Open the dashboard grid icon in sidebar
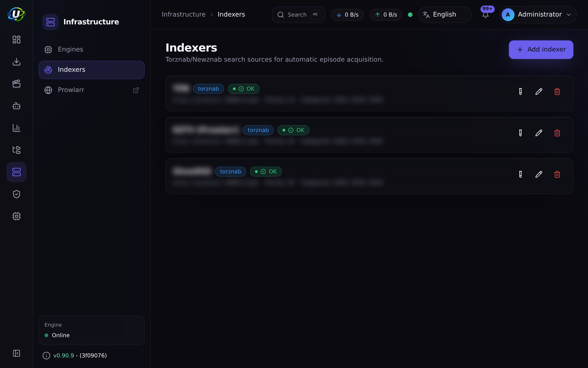588x368 pixels. point(16,39)
